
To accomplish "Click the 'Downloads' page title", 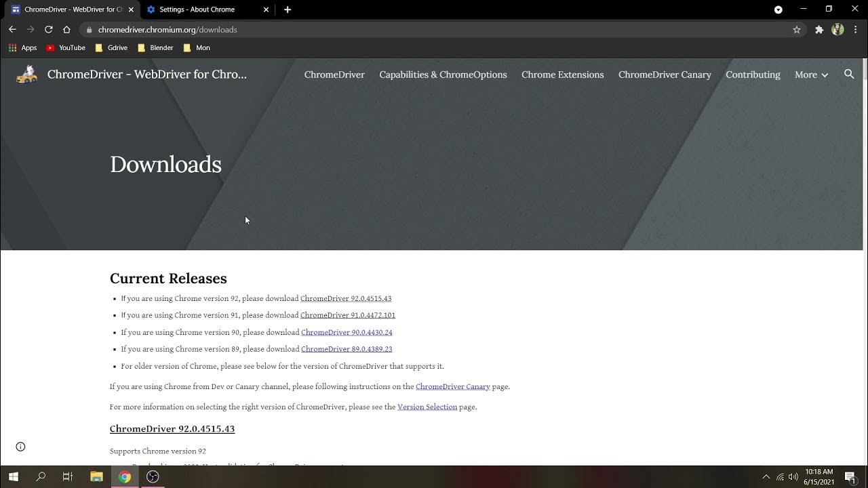I will (165, 165).
